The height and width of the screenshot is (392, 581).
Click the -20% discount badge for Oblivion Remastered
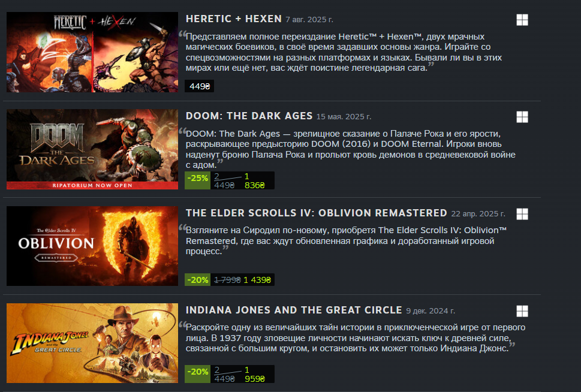click(197, 280)
